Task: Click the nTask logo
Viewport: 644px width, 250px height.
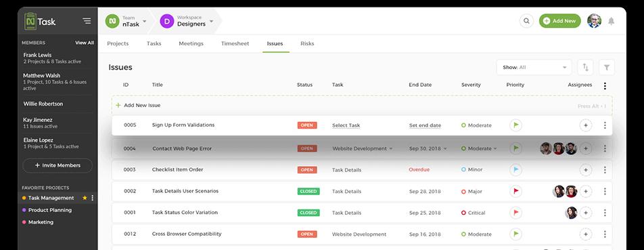Action: (x=40, y=22)
